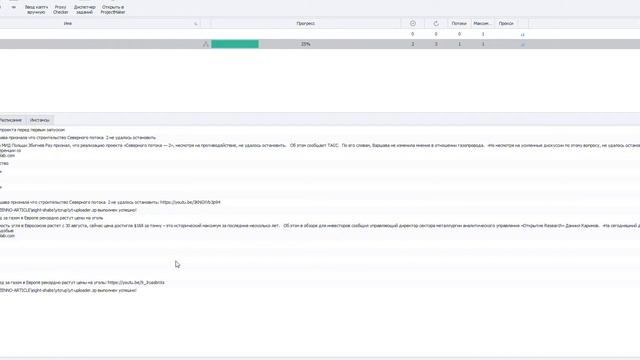
Task: Select log line 'проекта перед первым запуском'
Action: (32, 130)
